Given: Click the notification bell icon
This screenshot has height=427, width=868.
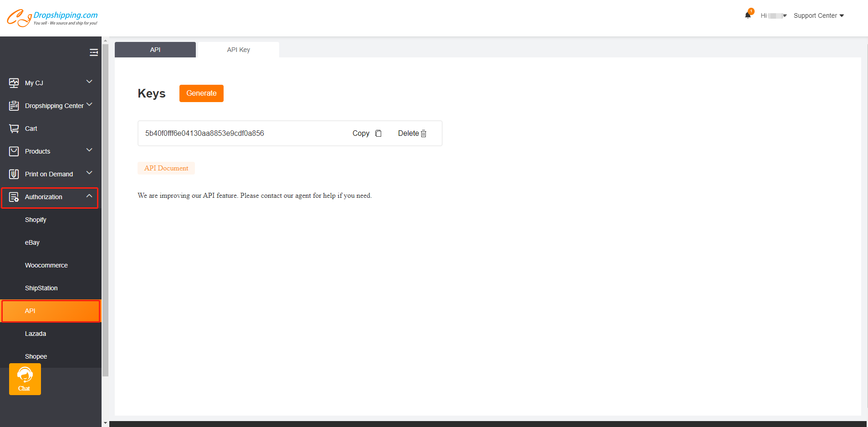Looking at the screenshot, I should click(747, 15).
